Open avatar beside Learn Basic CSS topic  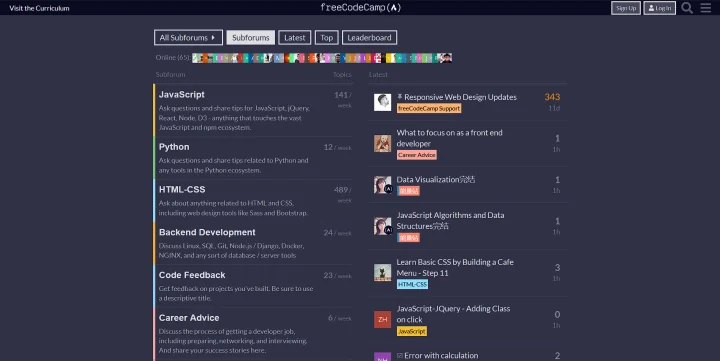[x=382, y=272]
